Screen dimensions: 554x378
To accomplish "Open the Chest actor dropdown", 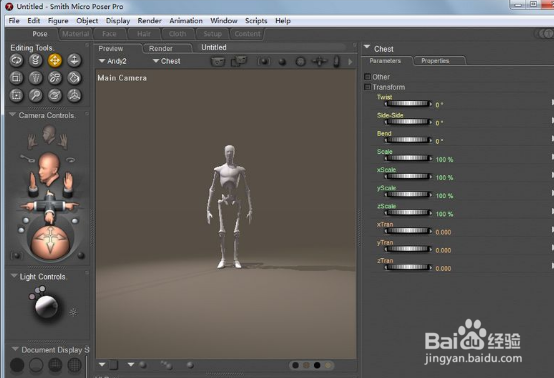I will (x=166, y=61).
